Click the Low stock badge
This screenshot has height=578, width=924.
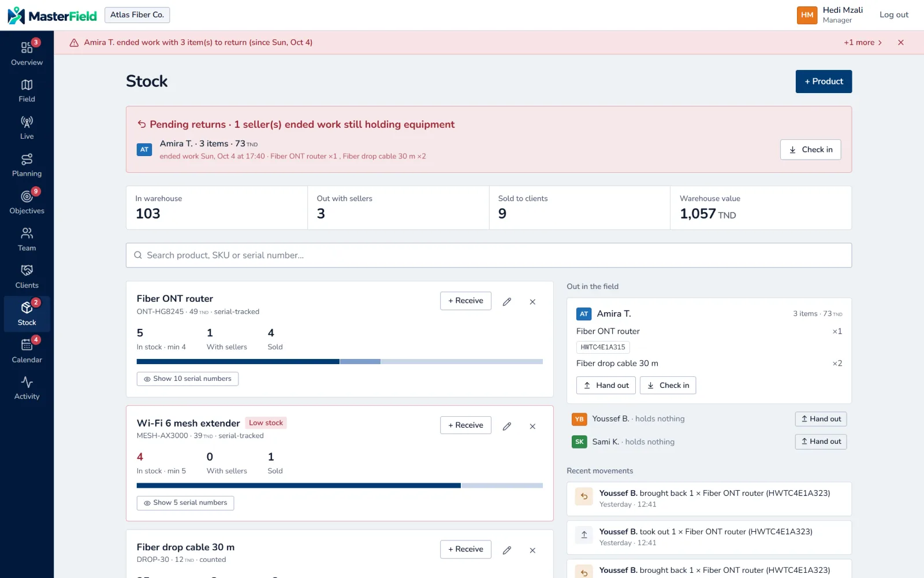[x=266, y=423]
